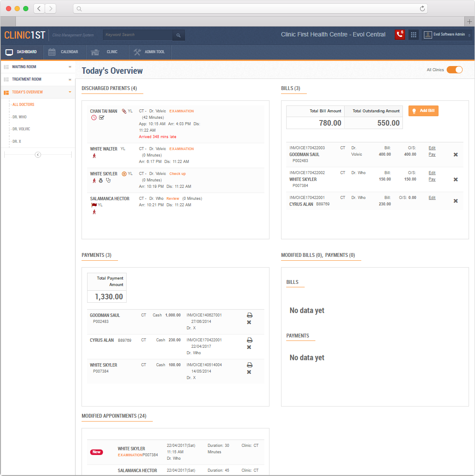This screenshot has width=475, height=476.
Task: Open the Admin Tool menu
Action: [x=150, y=52]
